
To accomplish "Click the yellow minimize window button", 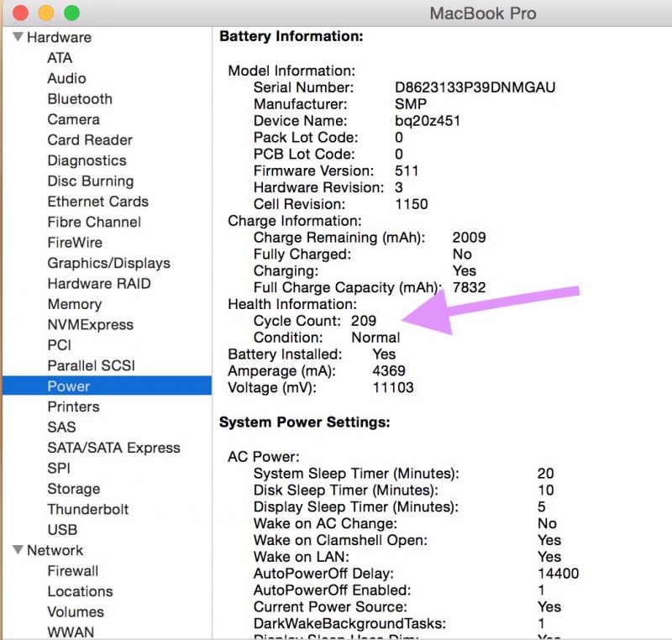I will (46, 13).
